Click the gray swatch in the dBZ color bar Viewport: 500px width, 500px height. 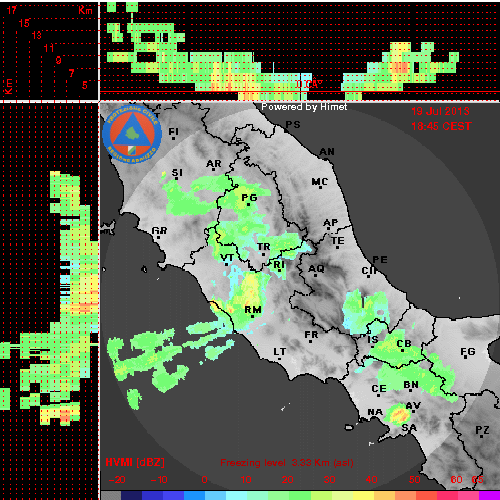111,496
